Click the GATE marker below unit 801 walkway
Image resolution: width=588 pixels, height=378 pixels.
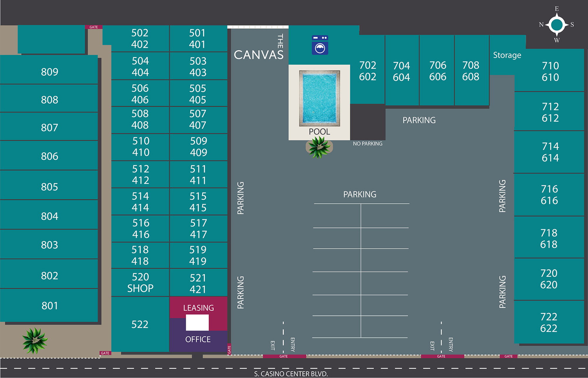(105, 353)
